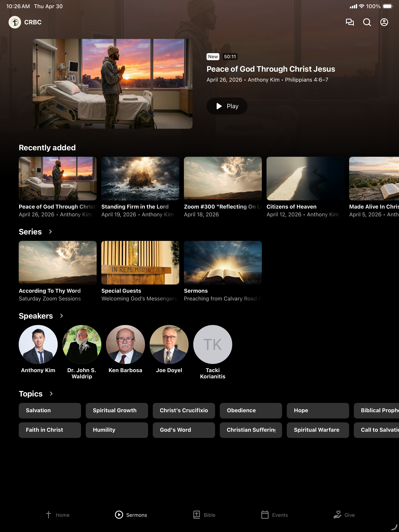This screenshot has width=399, height=532.
Task: Select the TK avatar for Tacki Korianitis
Action: [x=213, y=344]
